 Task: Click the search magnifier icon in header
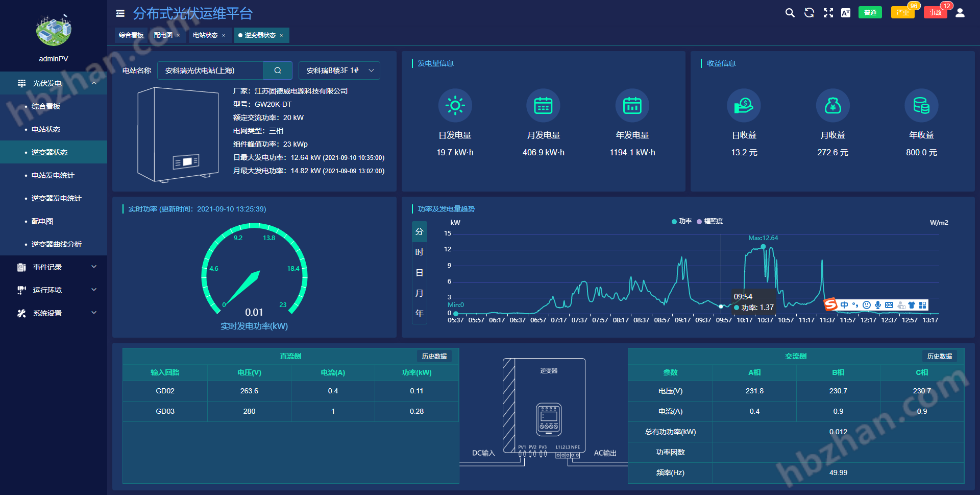pos(790,13)
